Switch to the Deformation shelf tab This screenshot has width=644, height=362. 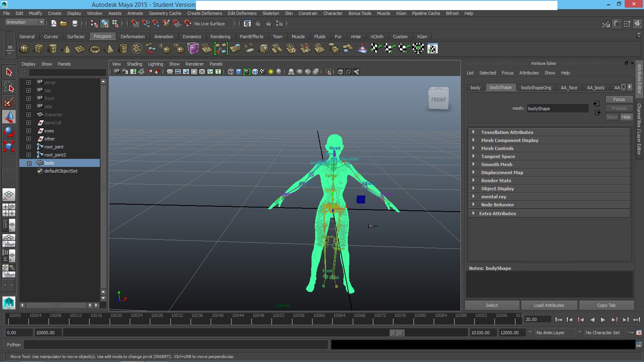coord(132,37)
